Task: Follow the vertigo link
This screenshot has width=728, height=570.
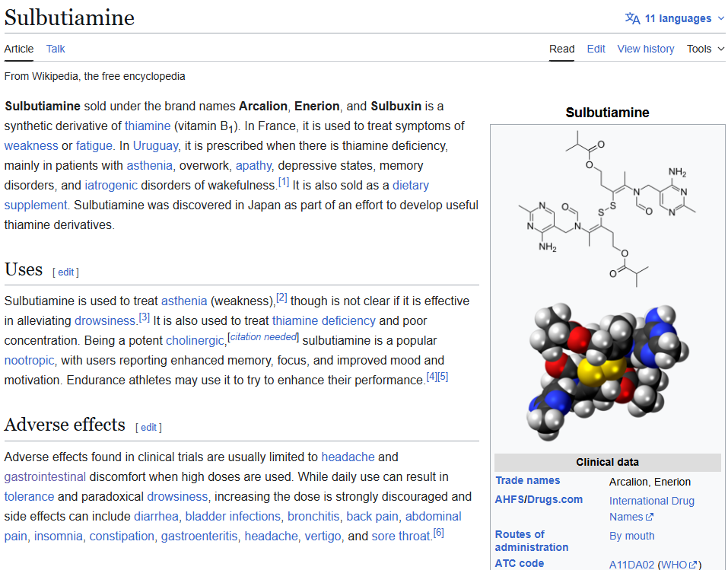Action: pos(323,537)
